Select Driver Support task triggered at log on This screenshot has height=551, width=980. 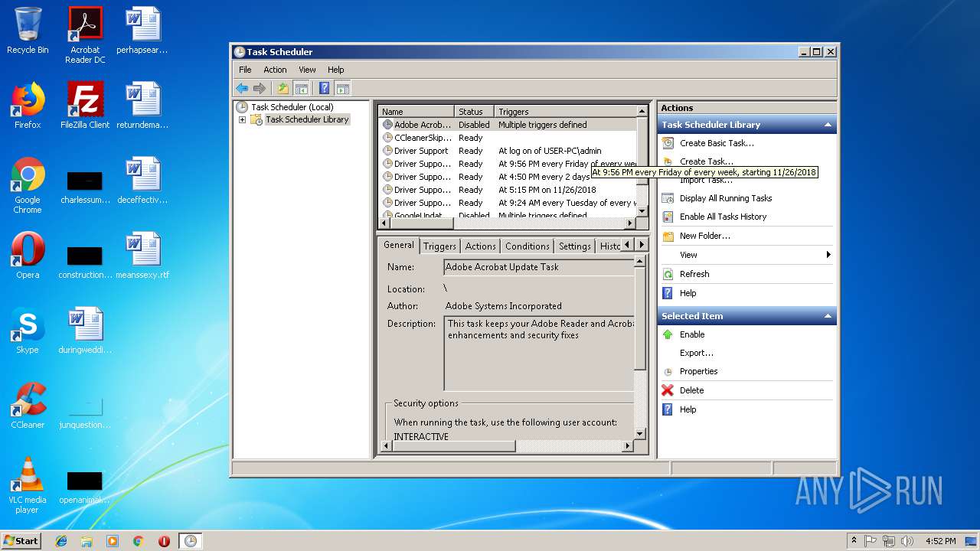(508, 151)
